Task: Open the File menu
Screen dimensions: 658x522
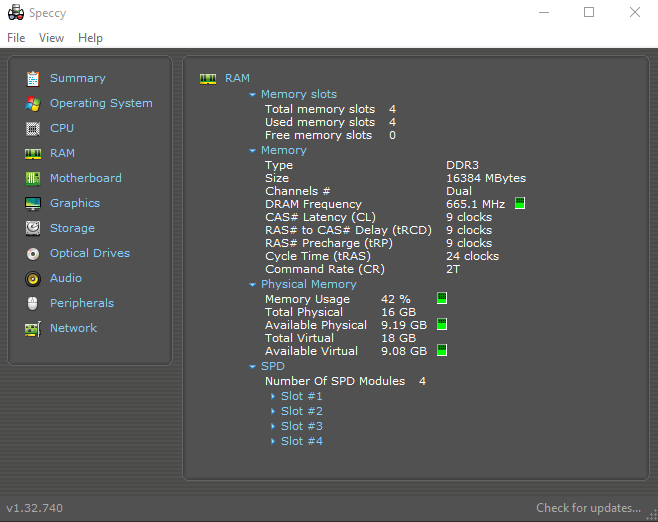Action: [x=16, y=38]
